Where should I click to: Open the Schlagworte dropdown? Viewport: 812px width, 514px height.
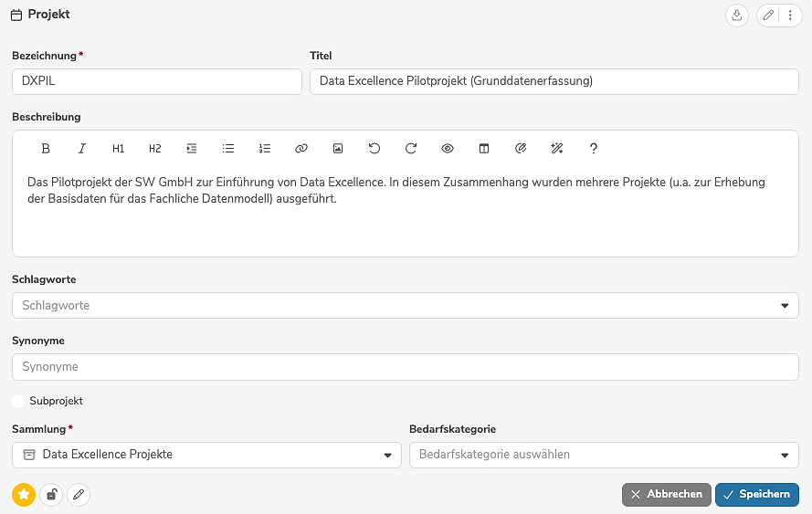(x=784, y=306)
